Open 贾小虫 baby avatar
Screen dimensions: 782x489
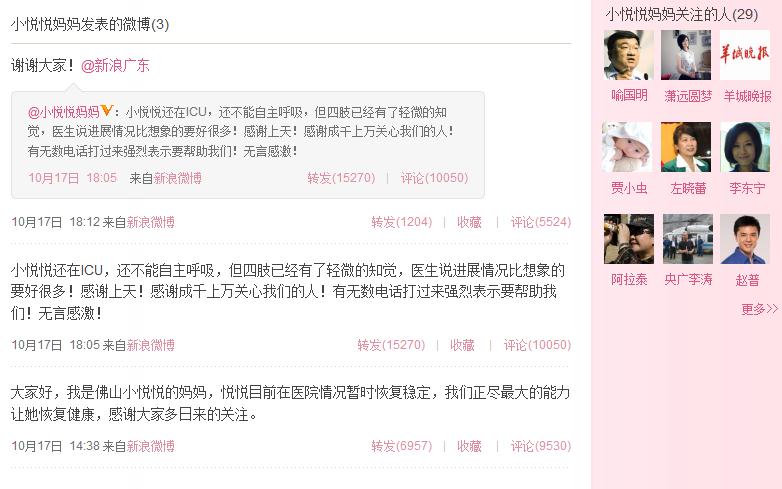627,147
